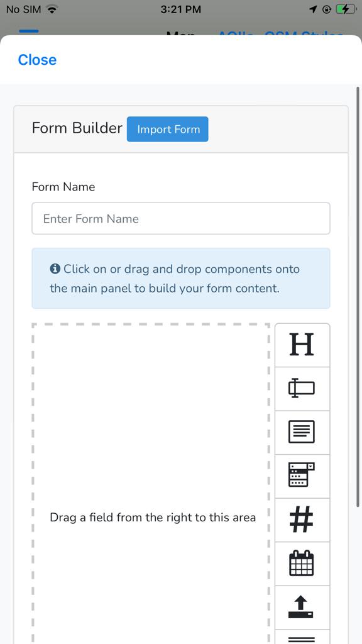Add a Header component to the form

click(x=302, y=345)
